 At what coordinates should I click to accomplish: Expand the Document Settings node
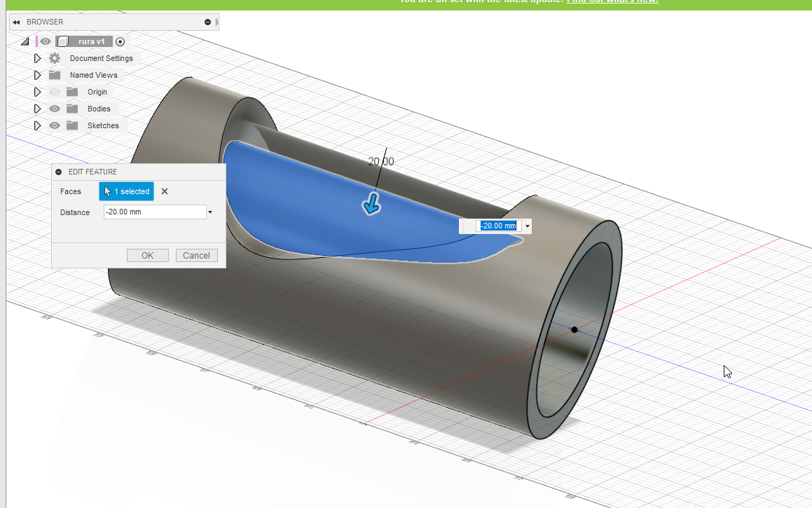(37, 59)
